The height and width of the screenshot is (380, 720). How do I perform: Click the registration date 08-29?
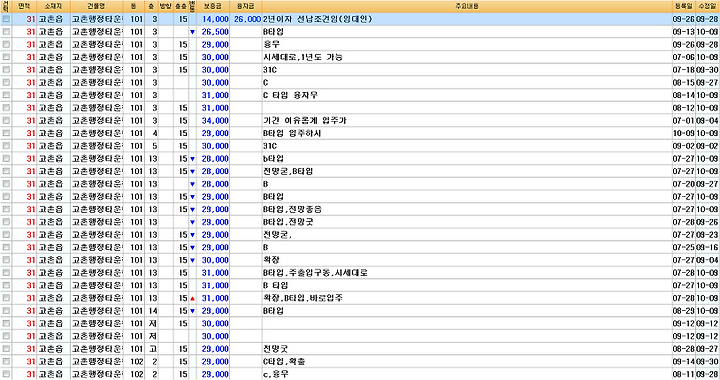(683, 311)
